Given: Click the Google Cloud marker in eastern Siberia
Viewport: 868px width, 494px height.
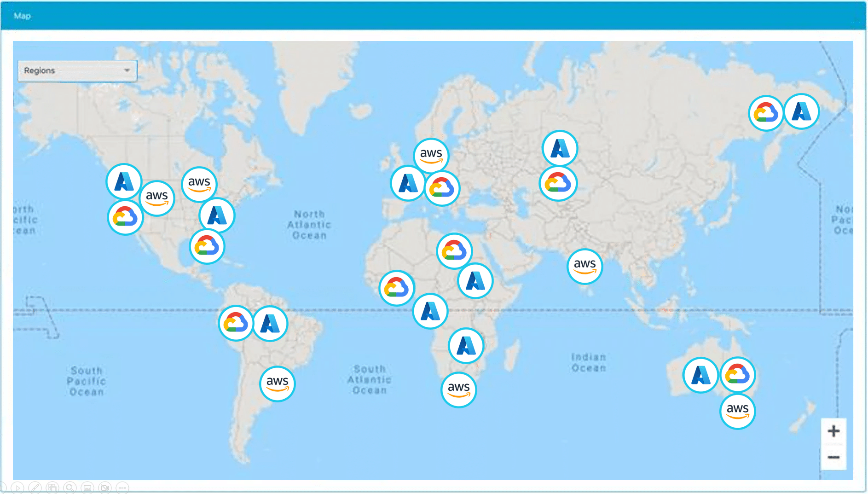Looking at the screenshot, I should point(766,113).
